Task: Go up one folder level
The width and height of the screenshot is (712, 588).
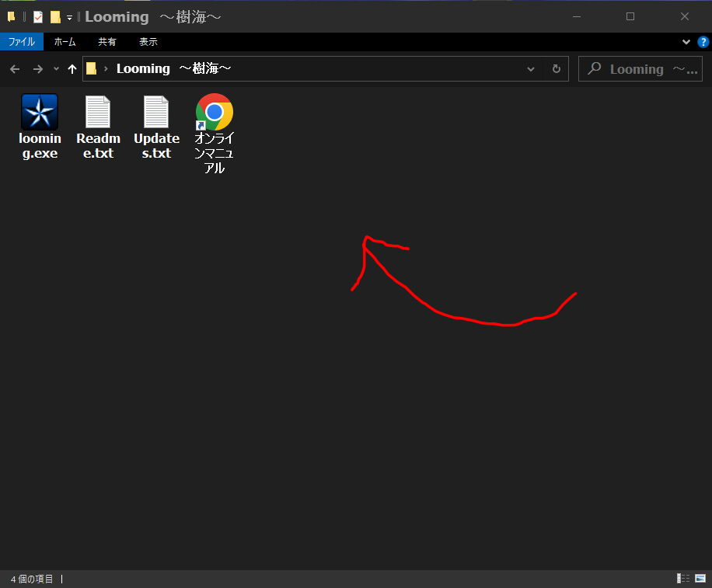Action: [x=72, y=69]
